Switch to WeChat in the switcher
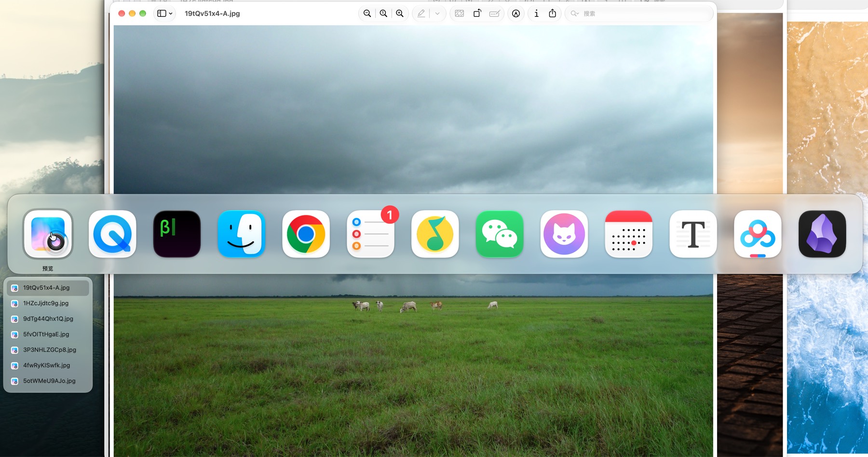 click(x=500, y=234)
